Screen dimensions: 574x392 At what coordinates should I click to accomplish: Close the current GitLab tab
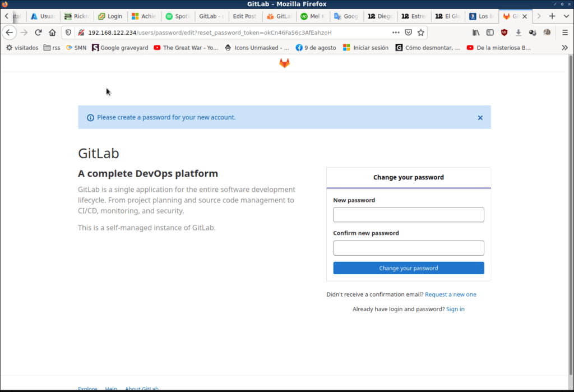(x=525, y=16)
